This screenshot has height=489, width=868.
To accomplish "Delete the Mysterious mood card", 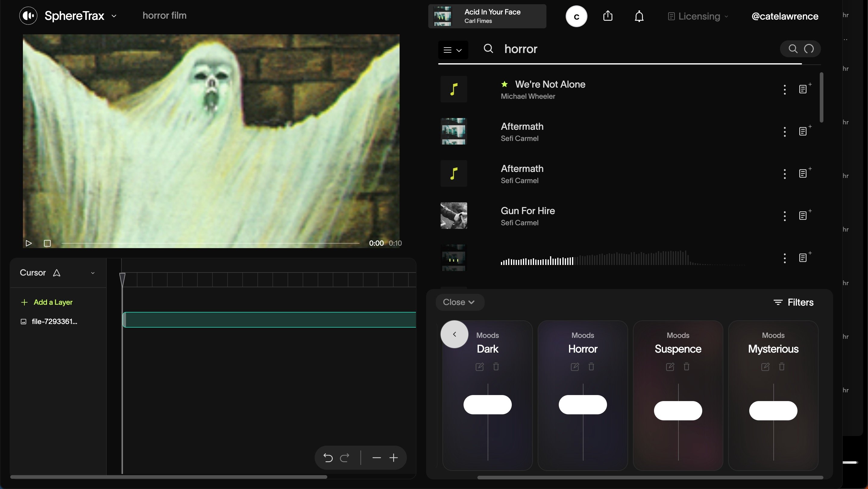I will click(782, 366).
